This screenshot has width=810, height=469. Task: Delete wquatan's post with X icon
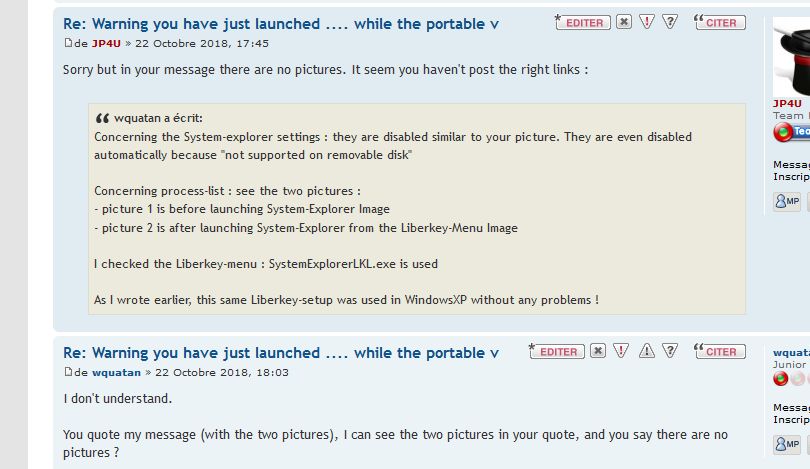(x=598, y=351)
